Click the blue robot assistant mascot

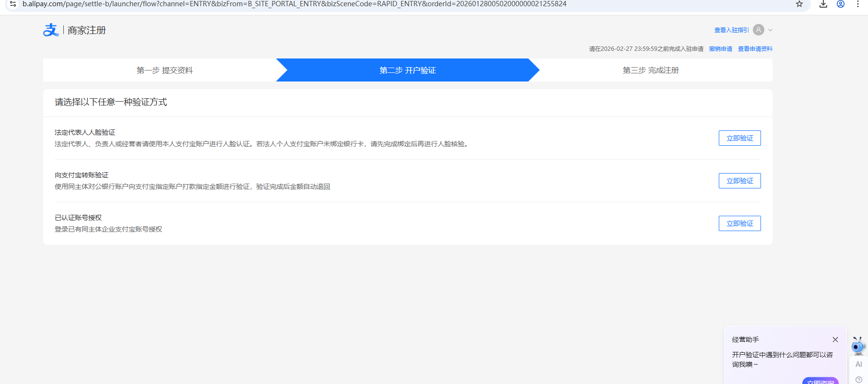pyautogui.click(x=858, y=345)
